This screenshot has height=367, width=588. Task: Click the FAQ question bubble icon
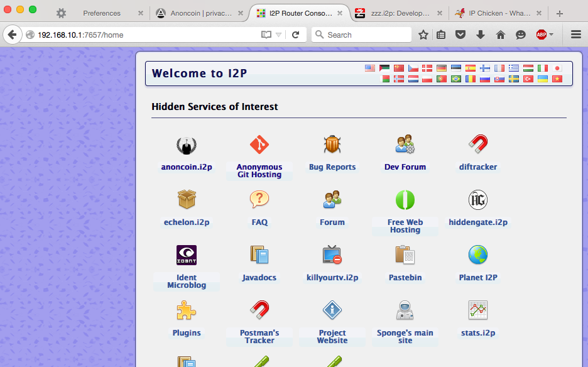click(259, 199)
